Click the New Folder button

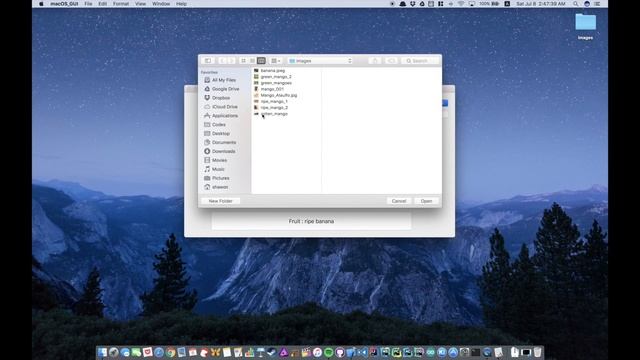pos(220,201)
